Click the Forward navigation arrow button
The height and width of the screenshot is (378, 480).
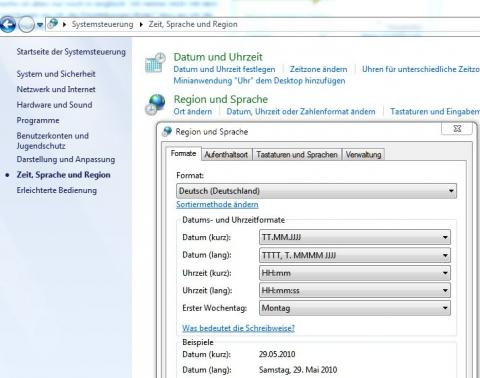[x=26, y=24]
